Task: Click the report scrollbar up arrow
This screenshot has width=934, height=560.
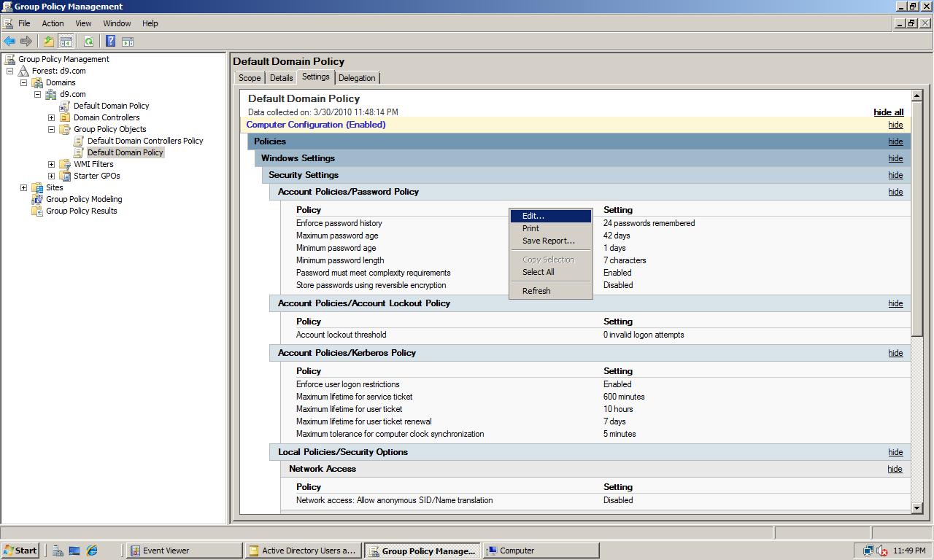Action: pos(917,96)
